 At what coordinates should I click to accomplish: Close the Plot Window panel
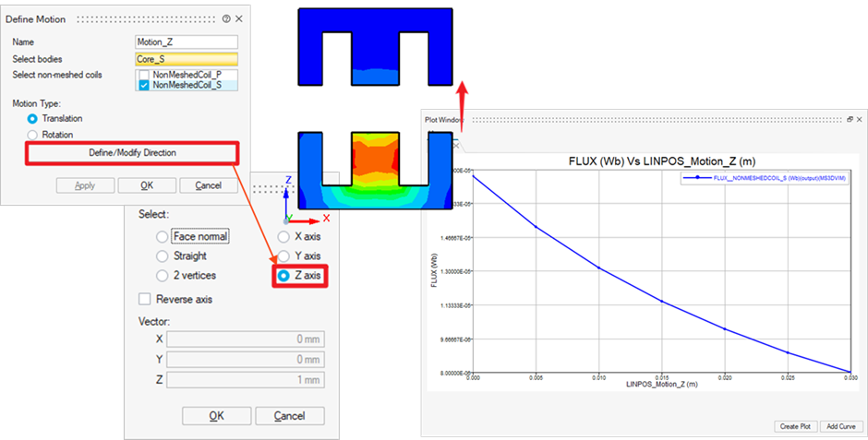pos(859,119)
